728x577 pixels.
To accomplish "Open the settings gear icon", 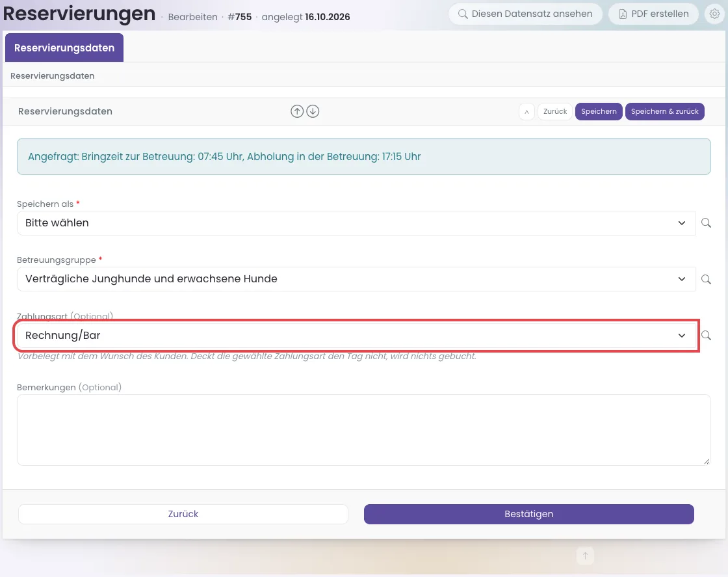I will pos(714,14).
